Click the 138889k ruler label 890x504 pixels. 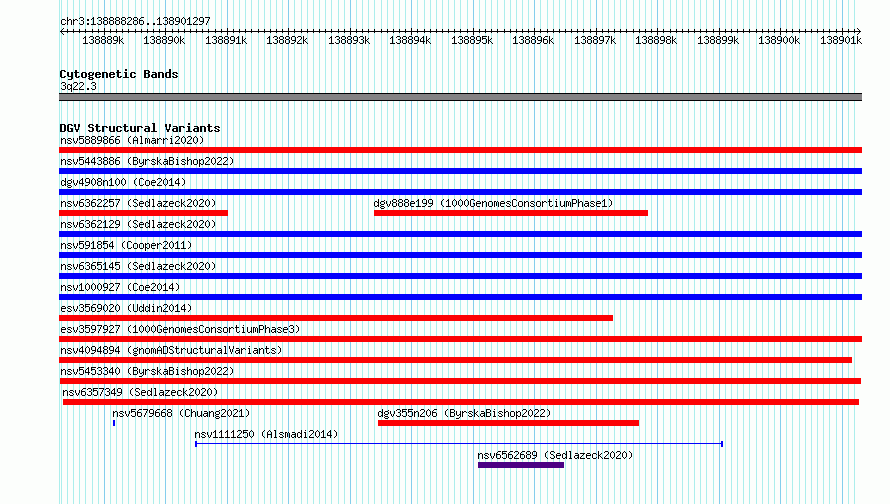[x=103, y=40]
